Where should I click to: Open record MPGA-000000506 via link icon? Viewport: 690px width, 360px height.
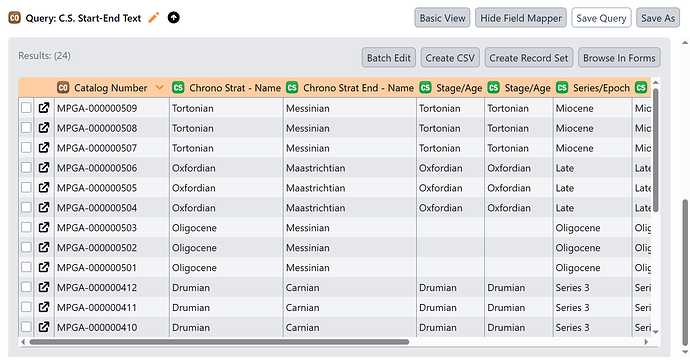(x=44, y=168)
